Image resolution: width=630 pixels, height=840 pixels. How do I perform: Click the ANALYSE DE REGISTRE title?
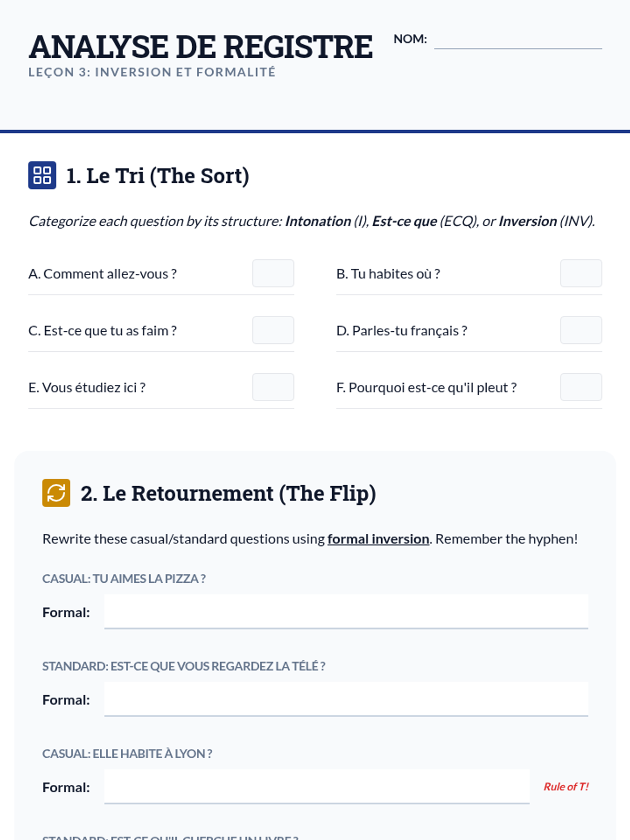coord(201,47)
